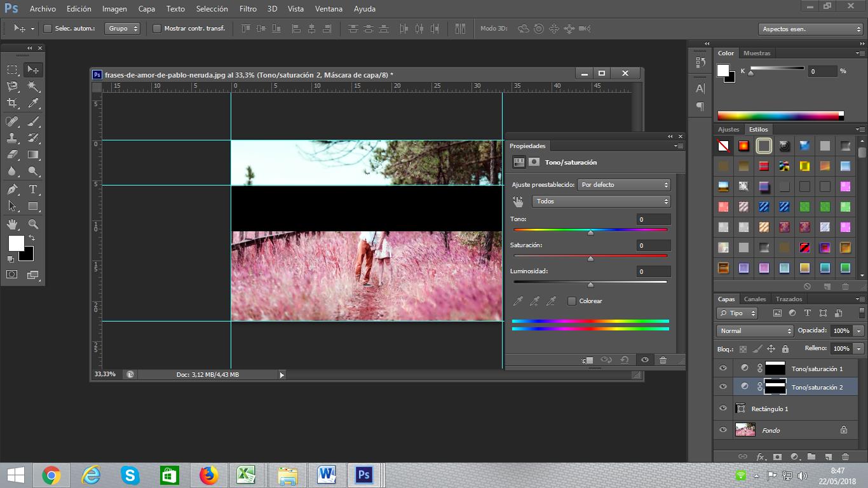The image size is (868, 488).
Task: Enable Mostrar contr. transf. checkbox
Action: [x=157, y=29]
